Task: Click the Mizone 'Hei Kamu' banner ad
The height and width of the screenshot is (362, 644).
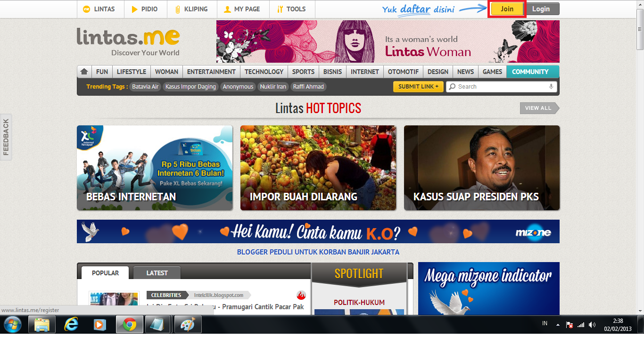Action: pyautogui.click(x=318, y=231)
